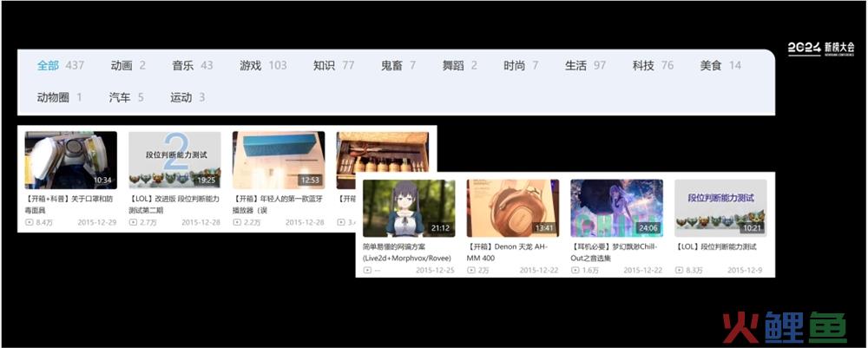Choose the 知识 77 category tab

(334, 66)
